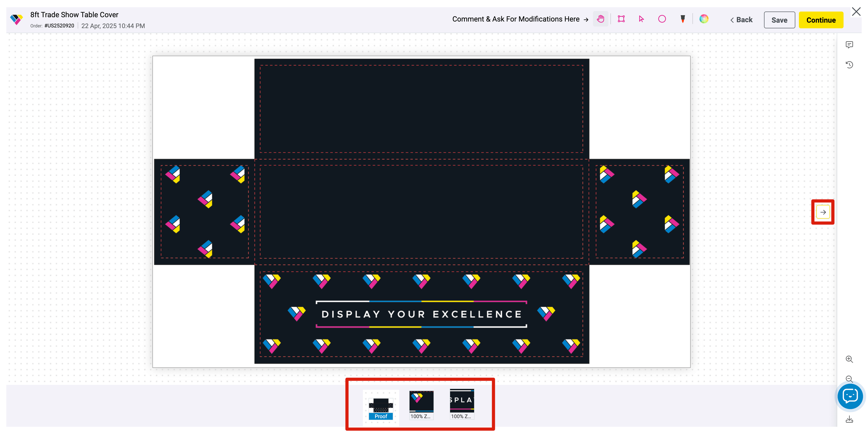Screen dimensions: 868x434
Task: Save the proof changes
Action: pos(779,20)
